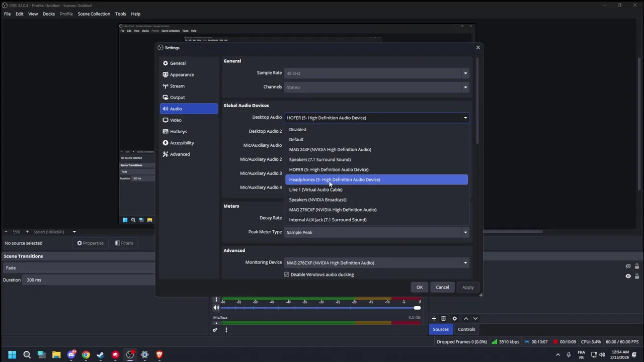Open the Sample Rate dropdown
The width and height of the screenshot is (644, 362).
[376, 73]
